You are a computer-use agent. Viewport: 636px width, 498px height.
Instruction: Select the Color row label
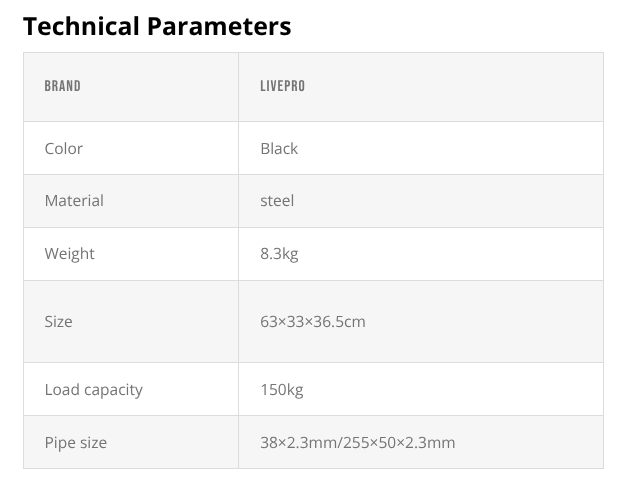63,148
